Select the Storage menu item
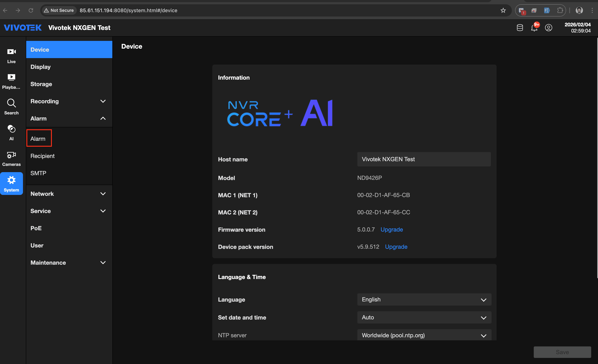Image resolution: width=598 pixels, height=364 pixels. click(x=41, y=84)
